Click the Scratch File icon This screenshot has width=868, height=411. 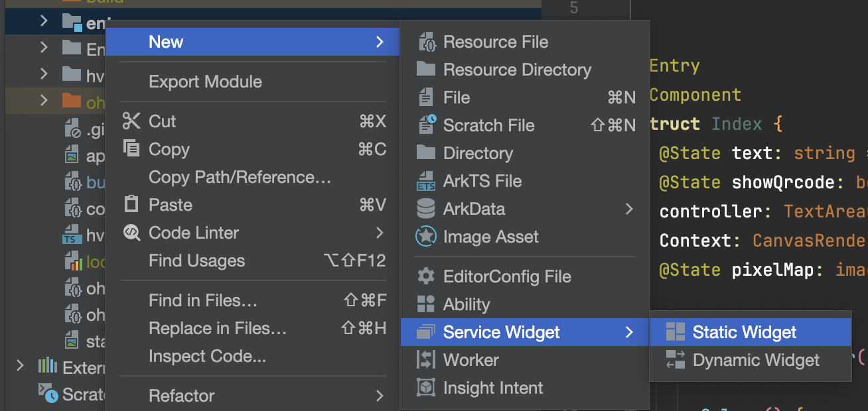click(425, 125)
